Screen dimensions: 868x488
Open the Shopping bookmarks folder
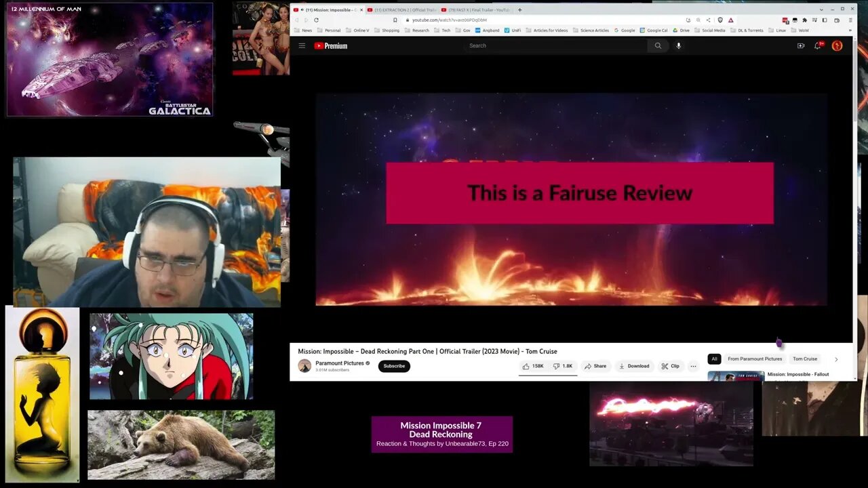[x=387, y=30]
